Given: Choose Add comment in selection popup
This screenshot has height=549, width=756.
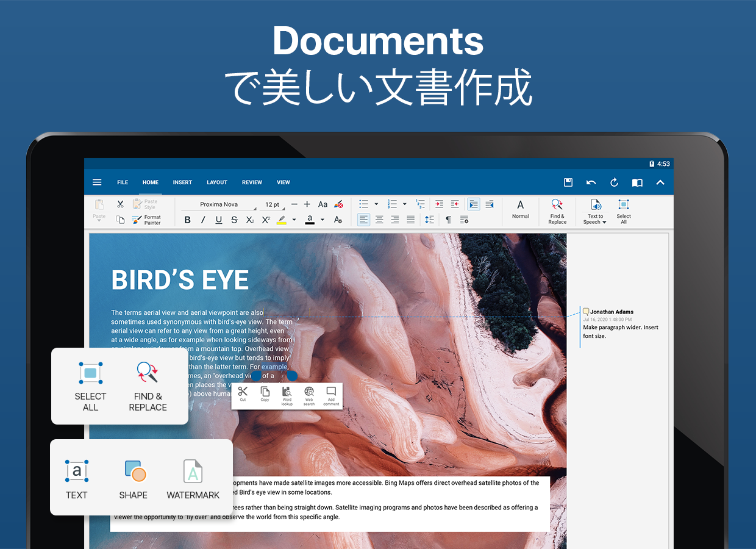Looking at the screenshot, I should 331,396.
